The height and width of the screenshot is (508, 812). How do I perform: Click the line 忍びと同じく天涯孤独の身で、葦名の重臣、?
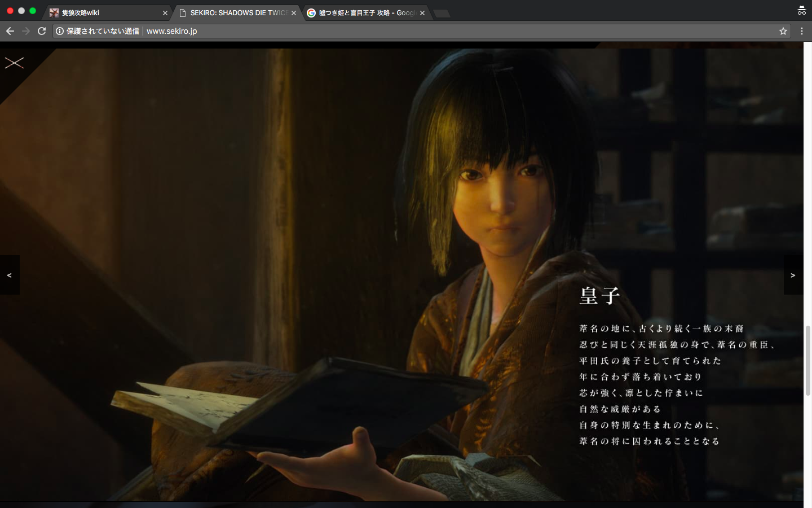tap(677, 345)
